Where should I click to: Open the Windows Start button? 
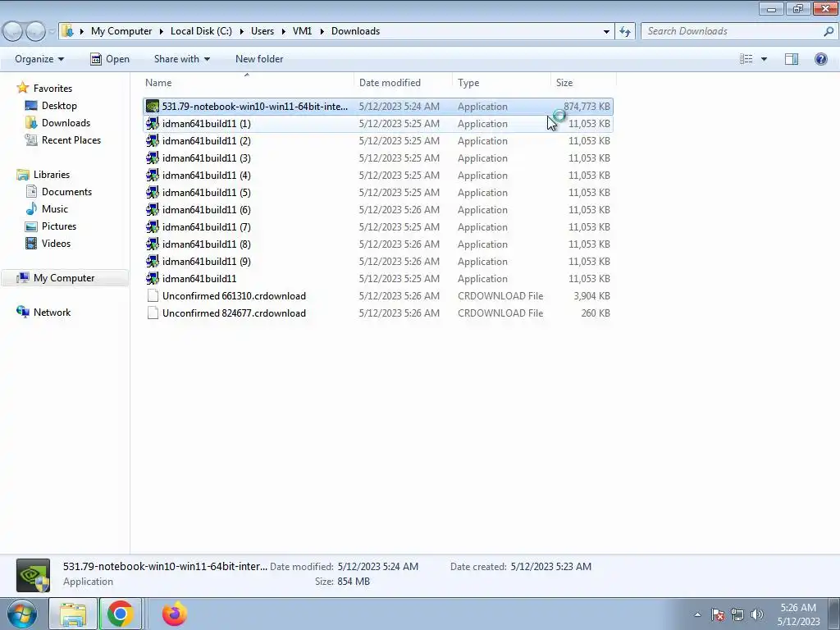coord(21,614)
